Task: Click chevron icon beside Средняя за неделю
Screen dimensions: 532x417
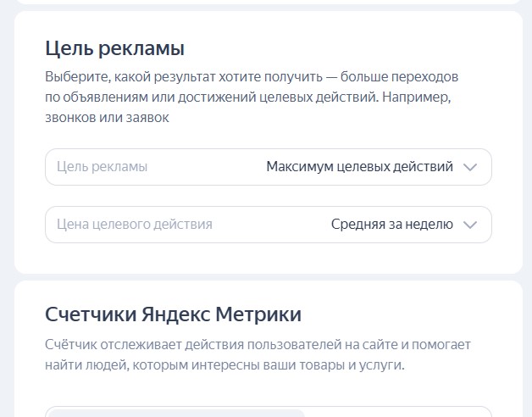Action: click(x=470, y=225)
